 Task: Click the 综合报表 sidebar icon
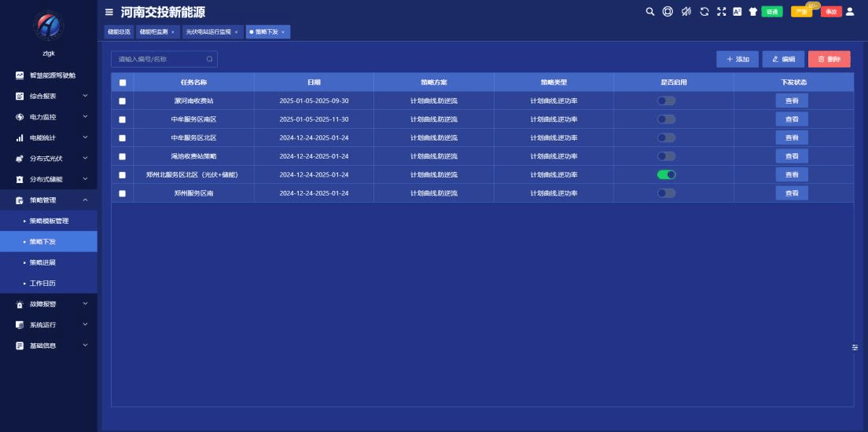(x=20, y=97)
